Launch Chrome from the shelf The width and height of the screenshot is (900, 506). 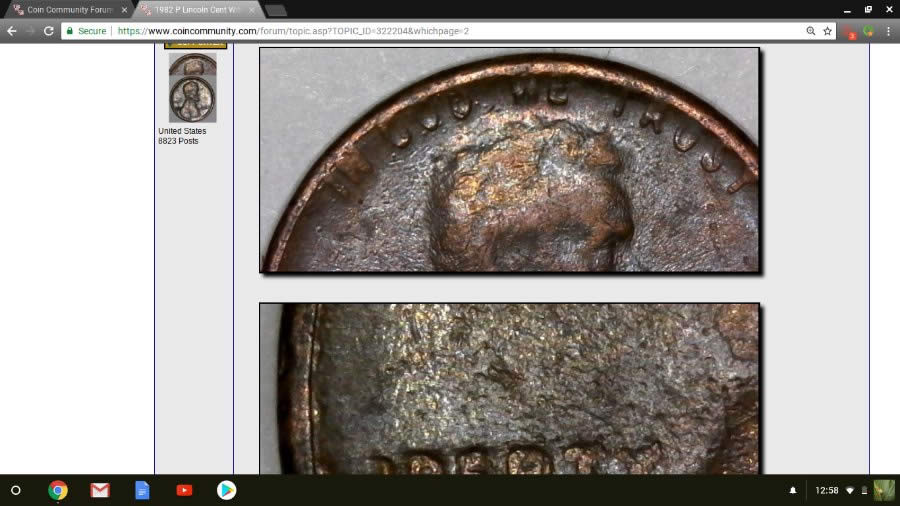pyautogui.click(x=58, y=491)
